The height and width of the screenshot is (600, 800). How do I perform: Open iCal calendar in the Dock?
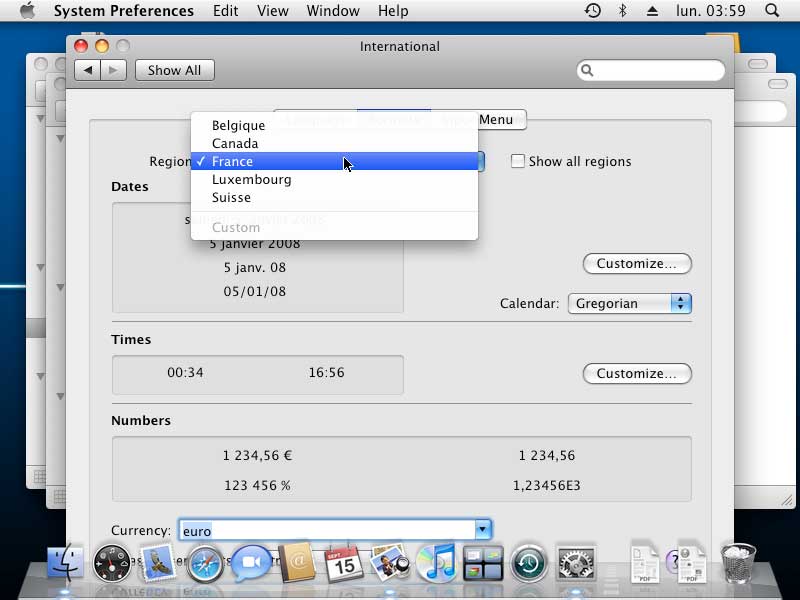tap(344, 563)
